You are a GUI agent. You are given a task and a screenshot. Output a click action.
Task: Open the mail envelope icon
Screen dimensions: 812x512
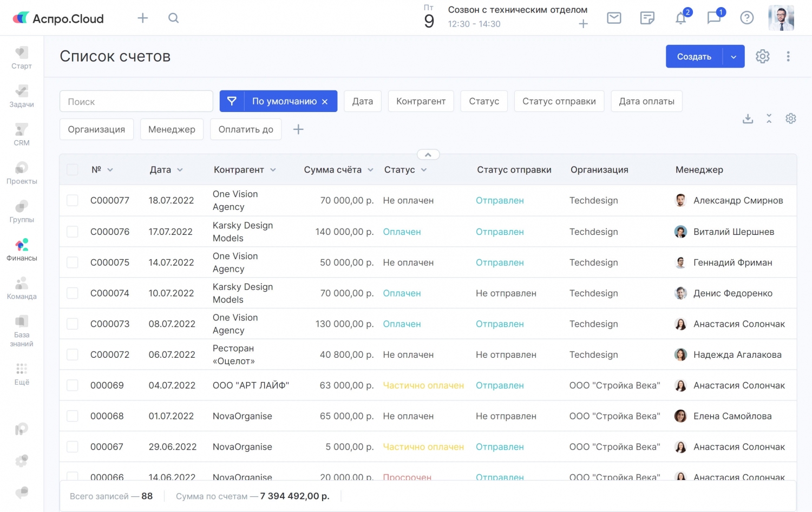[x=614, y=18]
